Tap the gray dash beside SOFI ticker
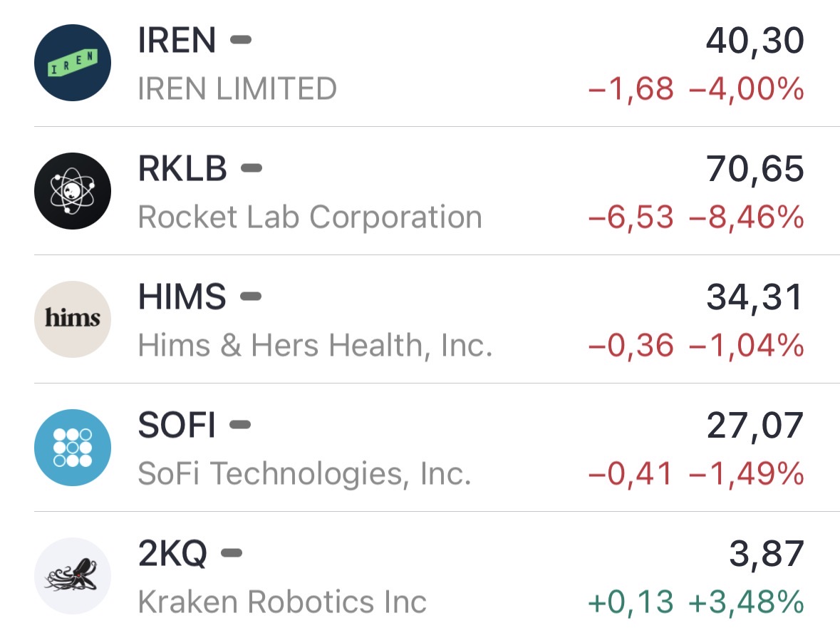This screenshot has height=633, width=840. coord(240,425)
